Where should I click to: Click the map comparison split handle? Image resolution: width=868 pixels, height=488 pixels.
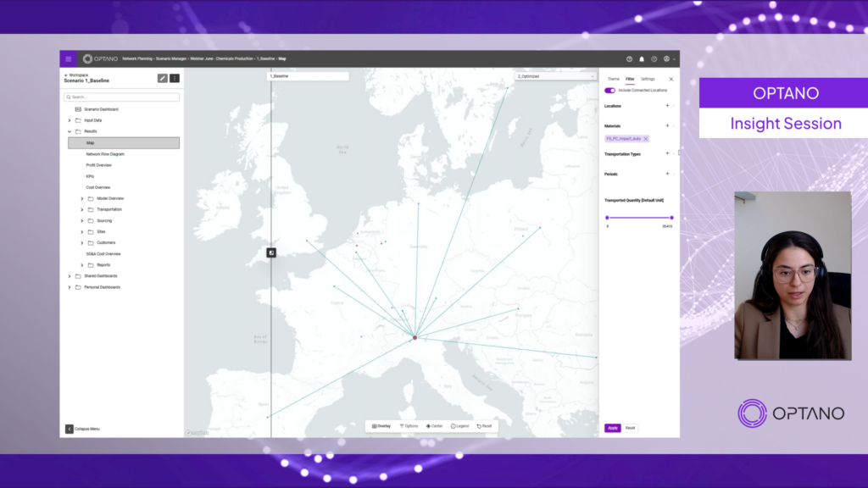coord(271,252)
